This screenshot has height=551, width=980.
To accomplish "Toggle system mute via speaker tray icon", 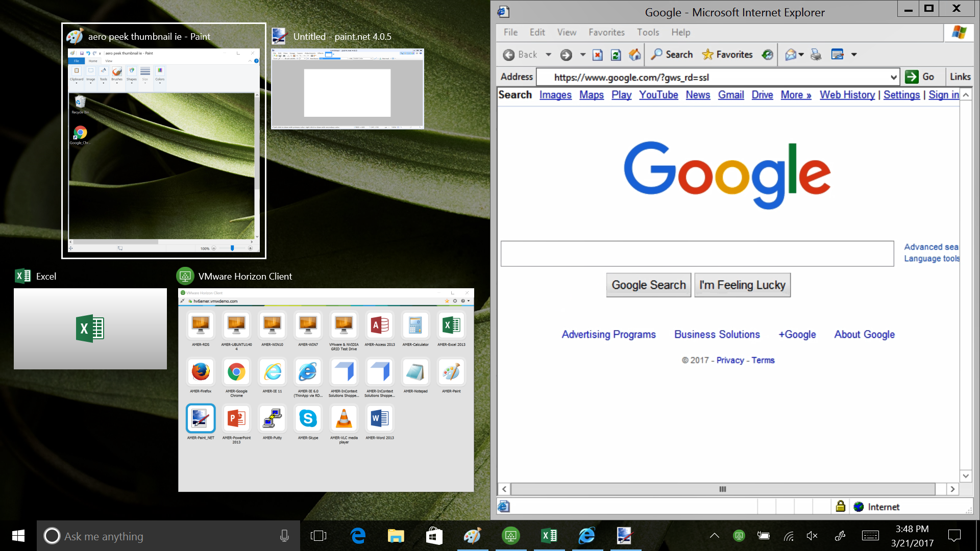I will pyautogui.click(x=813, y=536).
